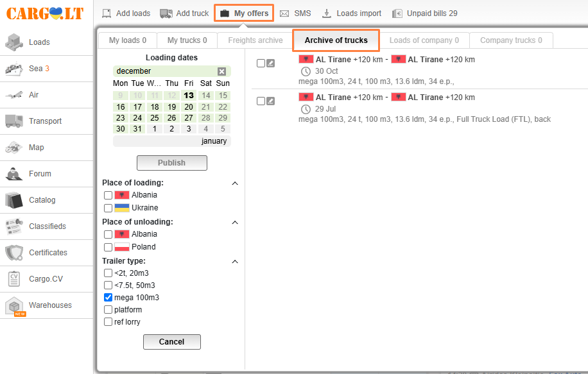Collapse the Trailer type filter list
The image size is (588, 374).
pos(235,262)
